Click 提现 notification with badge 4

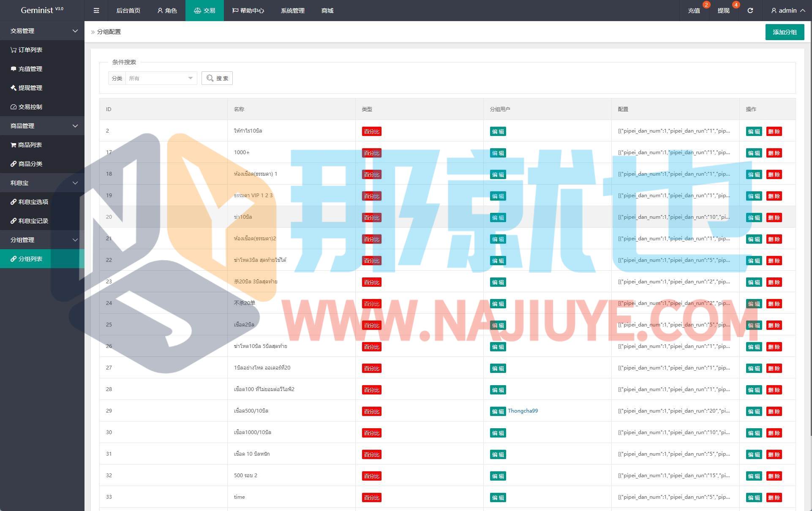(723, 11)
